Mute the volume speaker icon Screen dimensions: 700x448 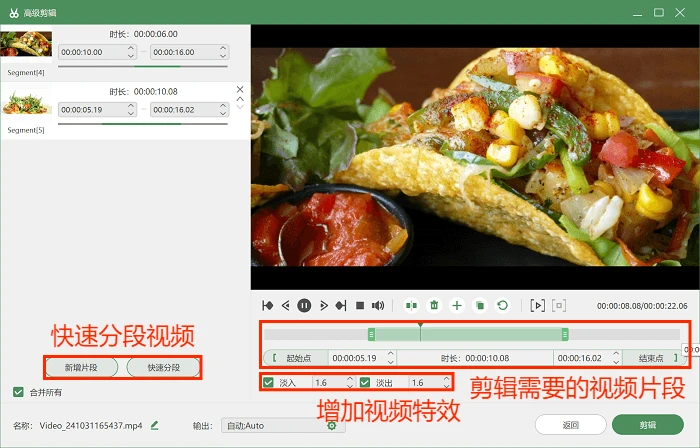tap(378, 306)
